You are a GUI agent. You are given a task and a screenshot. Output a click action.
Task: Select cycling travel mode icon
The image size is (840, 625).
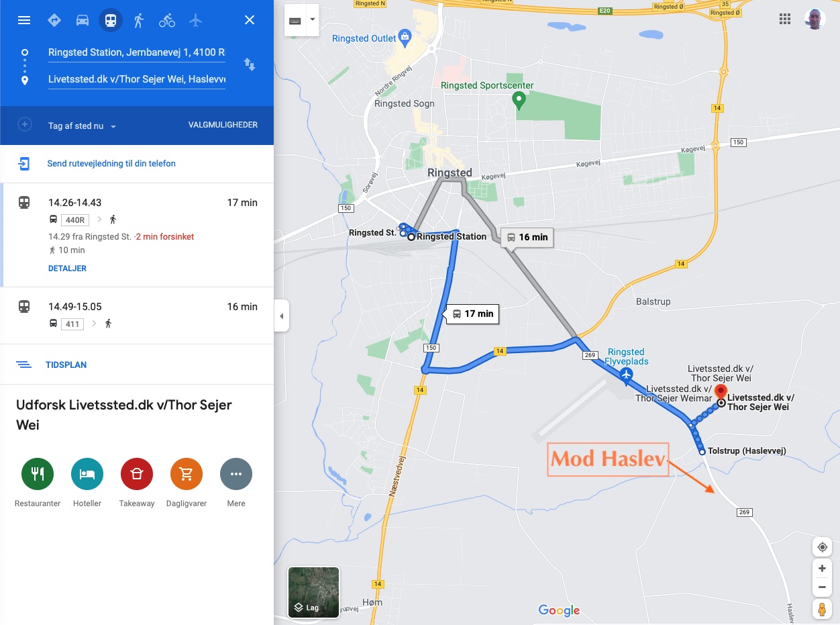(x=167, y=20)
